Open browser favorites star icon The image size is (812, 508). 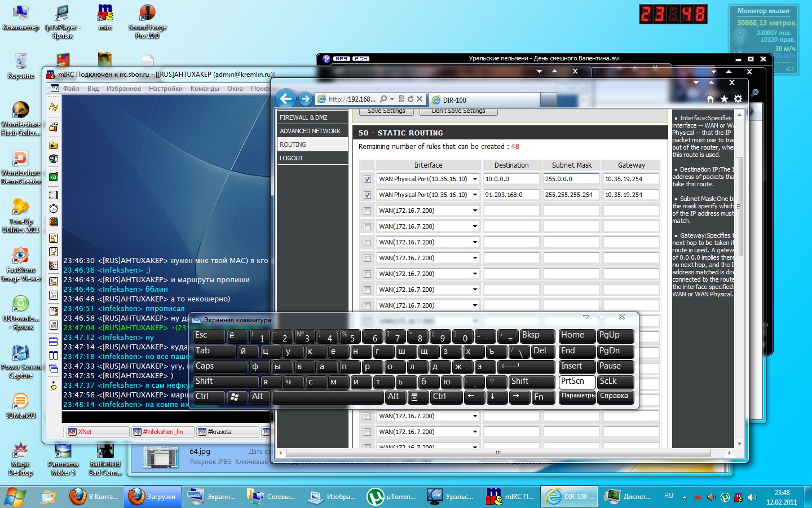coord(724,99)
